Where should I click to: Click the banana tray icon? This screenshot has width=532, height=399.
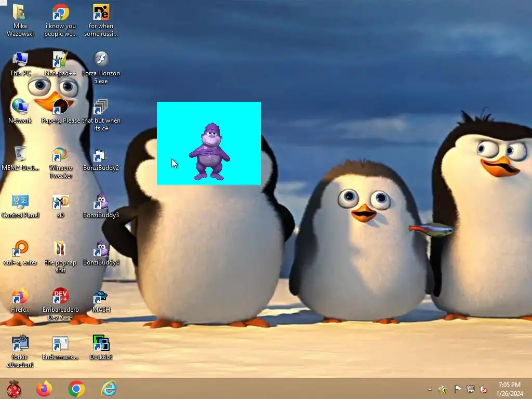click(443, 389)
